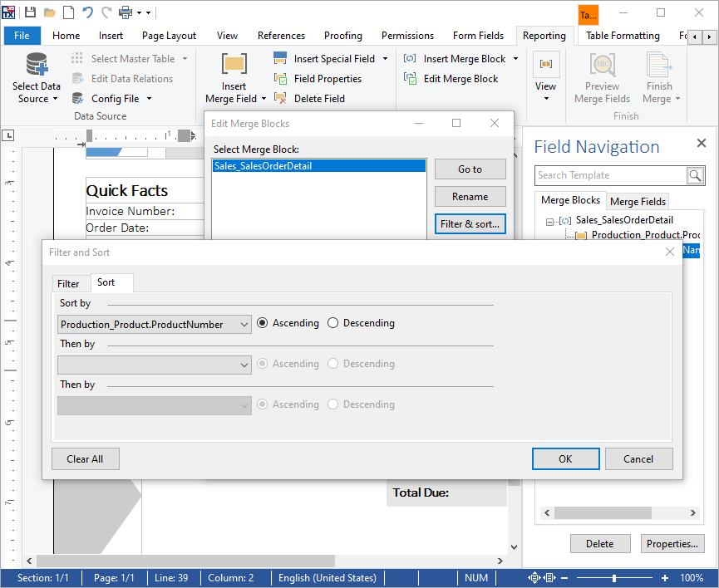
Task: Click the Finish Merge icon
Action: pos(658,65)
